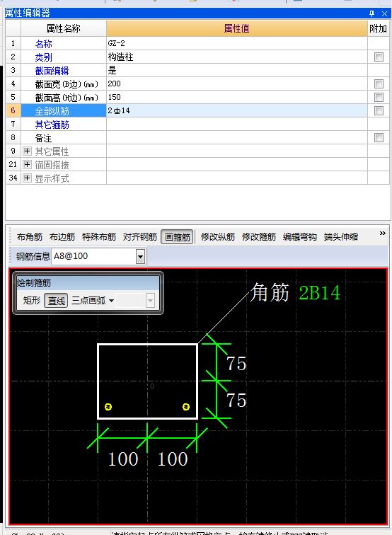392x535 pixels.
Task: Click the 其它箍筋 property link
Action: [52, 125]
